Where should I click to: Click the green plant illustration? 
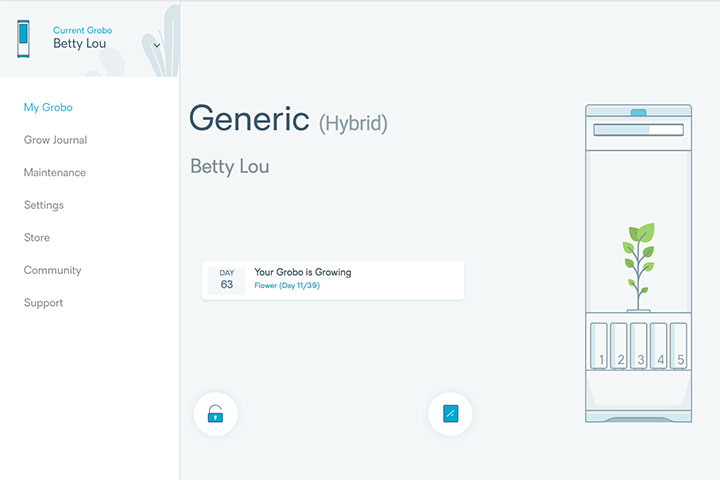pos(638,266)
